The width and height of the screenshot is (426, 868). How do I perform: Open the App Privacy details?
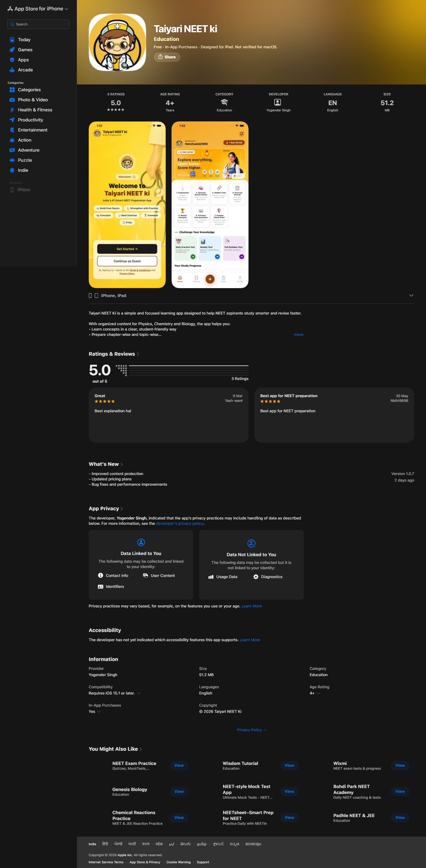click(106, 508)
